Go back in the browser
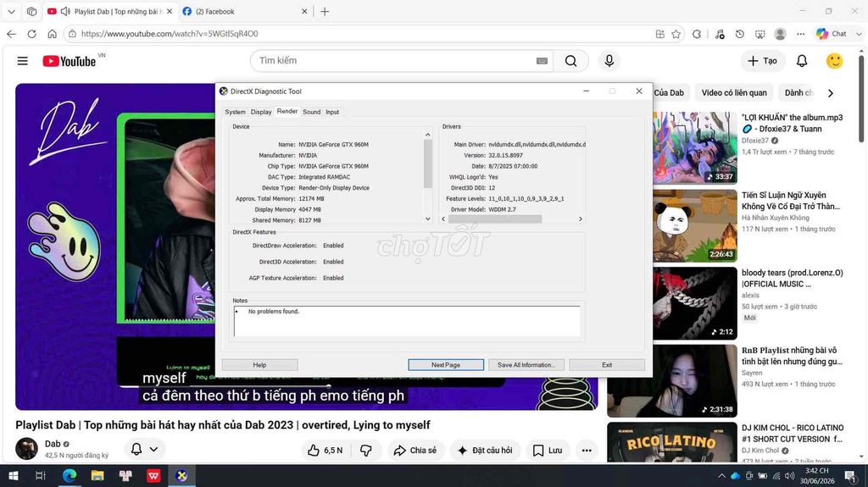Screen dimensions: 868x487 12,34
